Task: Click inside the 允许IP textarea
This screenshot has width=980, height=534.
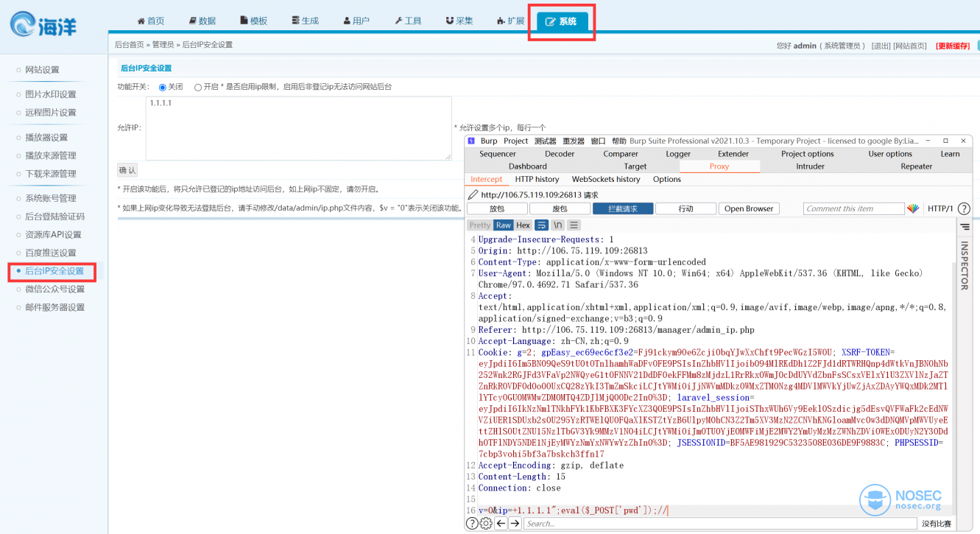Action: pos(298,128)
